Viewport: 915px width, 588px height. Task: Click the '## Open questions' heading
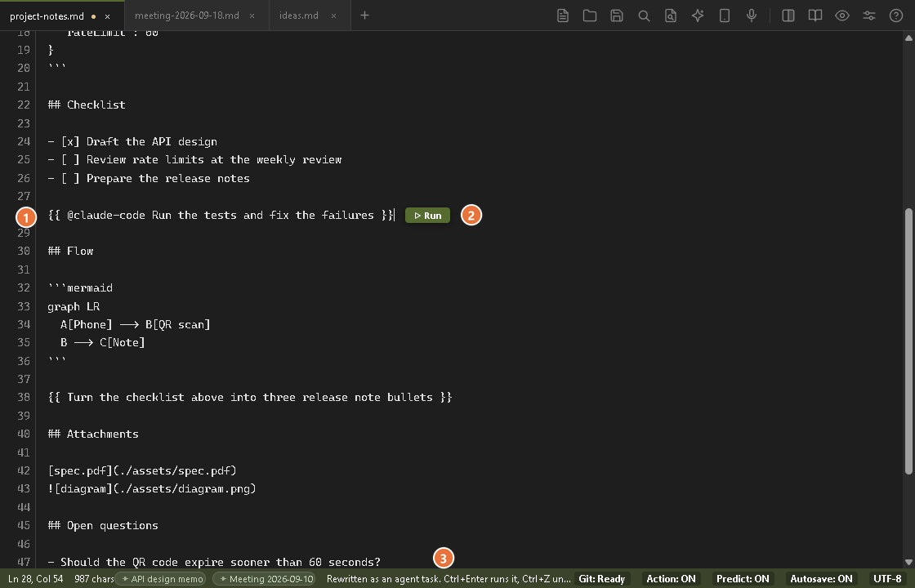103,526
